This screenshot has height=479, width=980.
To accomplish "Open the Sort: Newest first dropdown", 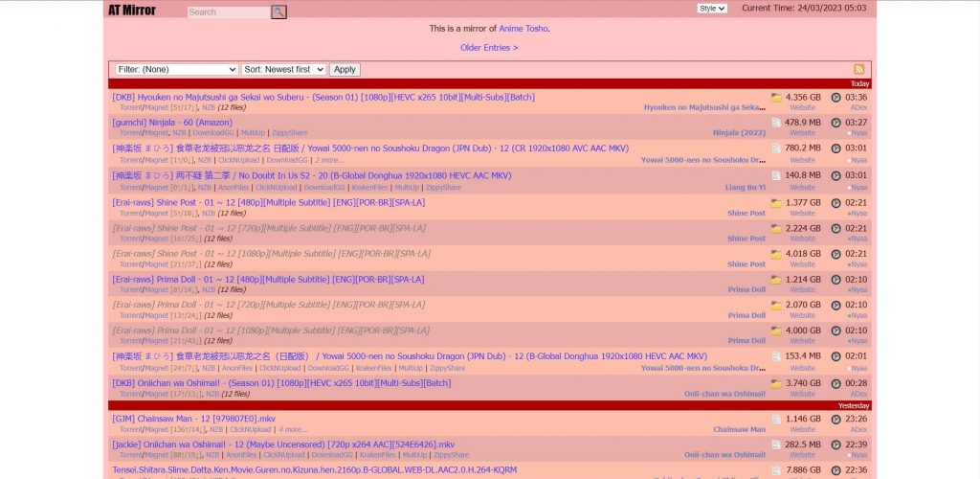I will click(x=283, y=69).
